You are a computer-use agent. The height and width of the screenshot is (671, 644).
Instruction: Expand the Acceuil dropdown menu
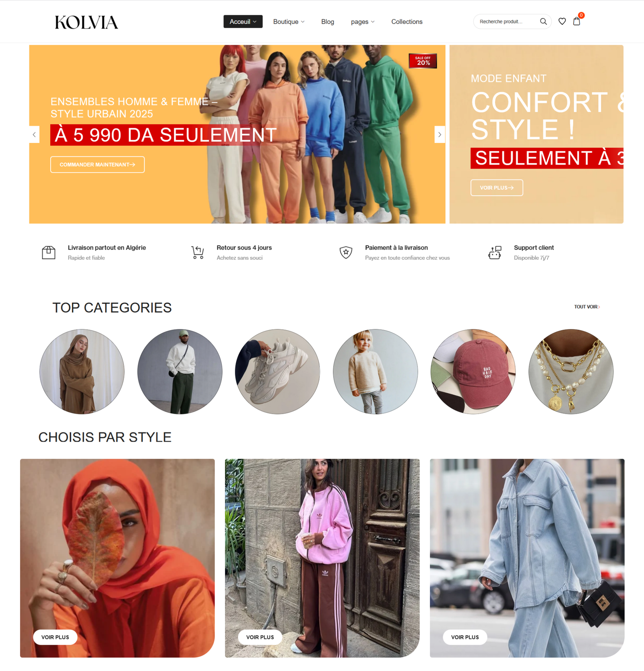click(x=243, y=22)
